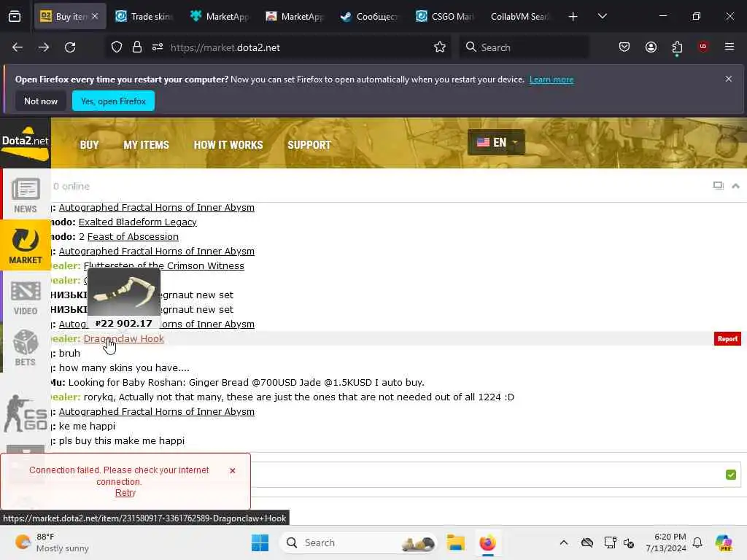Screen dimensions: 747x560
Task: Click the Dota2.net logo
Action: pyautogui.click(x=26, y=144)
